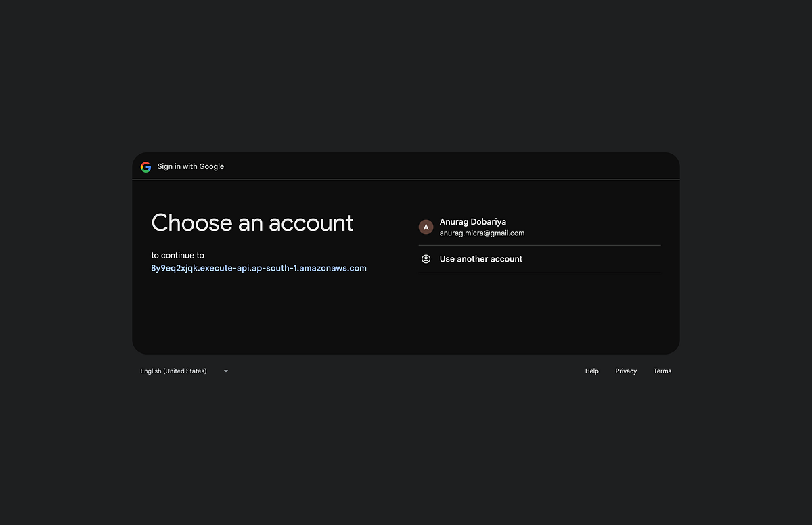Open the Privacy link

coord(626,371)
